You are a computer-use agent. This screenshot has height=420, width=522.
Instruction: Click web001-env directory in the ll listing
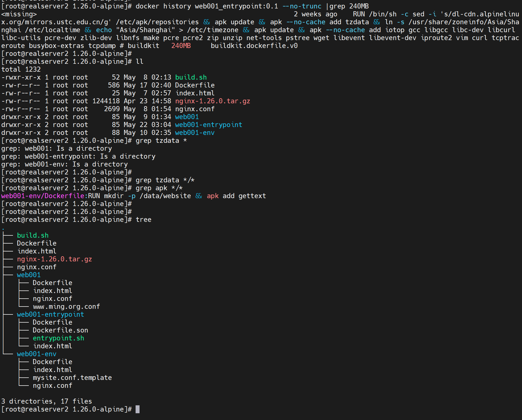pos(195,133)
